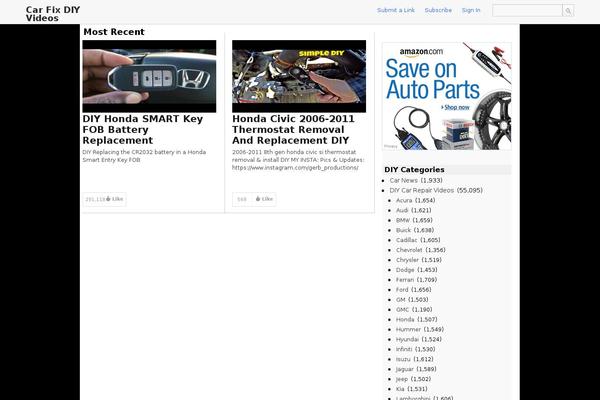Click the instagram.com/gerb_productions description text
This screenshot has height=400, width=600.
pos(295,168)
